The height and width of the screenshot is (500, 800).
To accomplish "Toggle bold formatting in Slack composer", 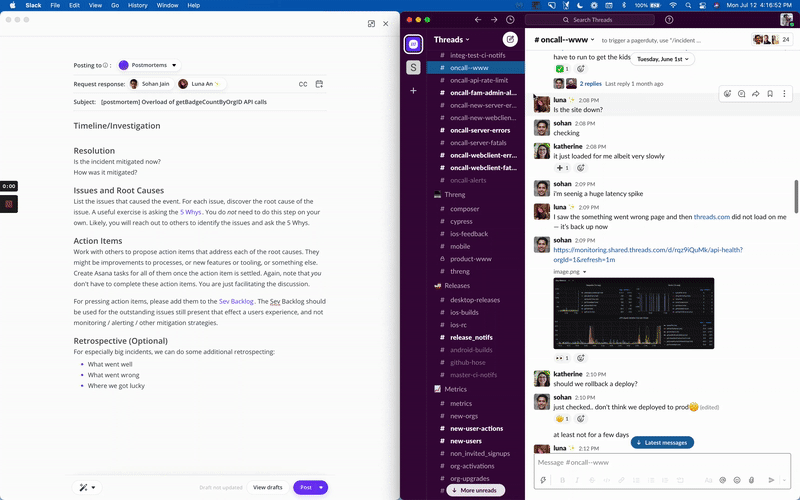I will (562, 480).
